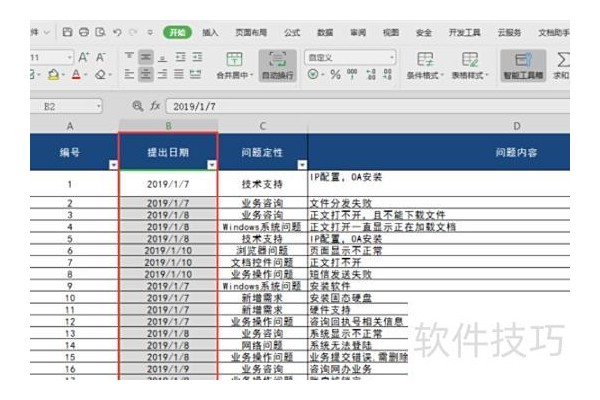Click the 合并居中 merge icon

[234, 59]
